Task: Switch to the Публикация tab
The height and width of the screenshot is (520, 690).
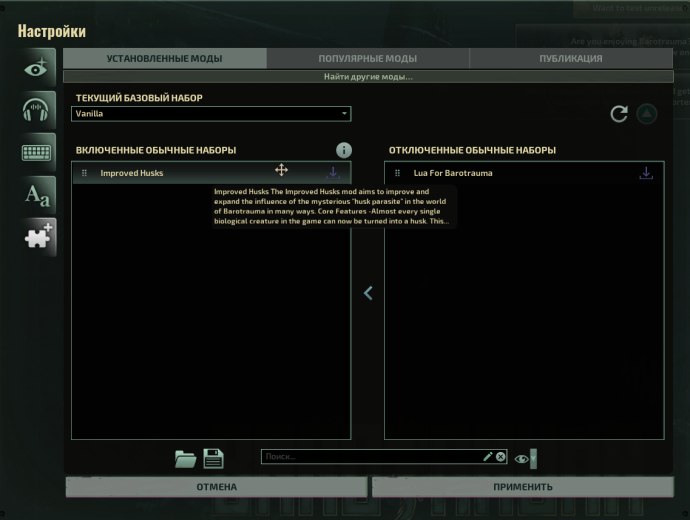Action: tap(571, 59)
